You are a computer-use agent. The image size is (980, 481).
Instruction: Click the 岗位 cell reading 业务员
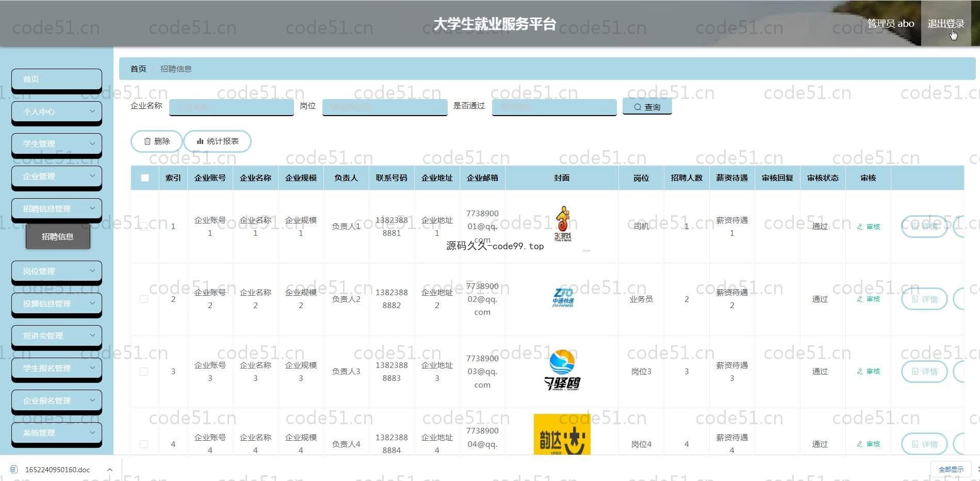[641, 299]
